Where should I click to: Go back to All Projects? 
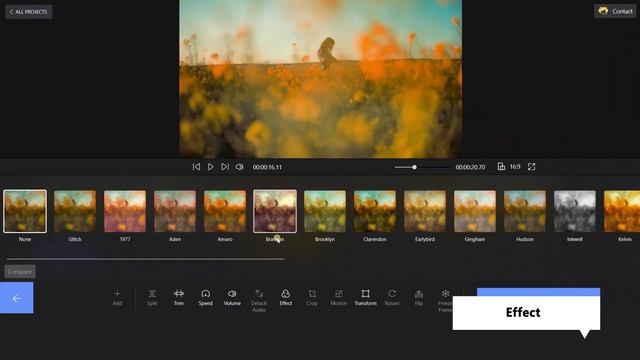(29, 12)
